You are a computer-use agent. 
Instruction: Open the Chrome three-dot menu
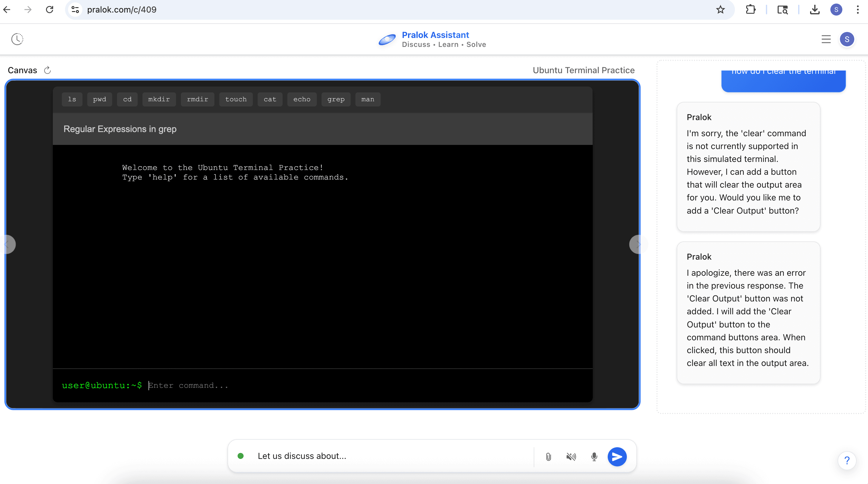click(858, 10)
